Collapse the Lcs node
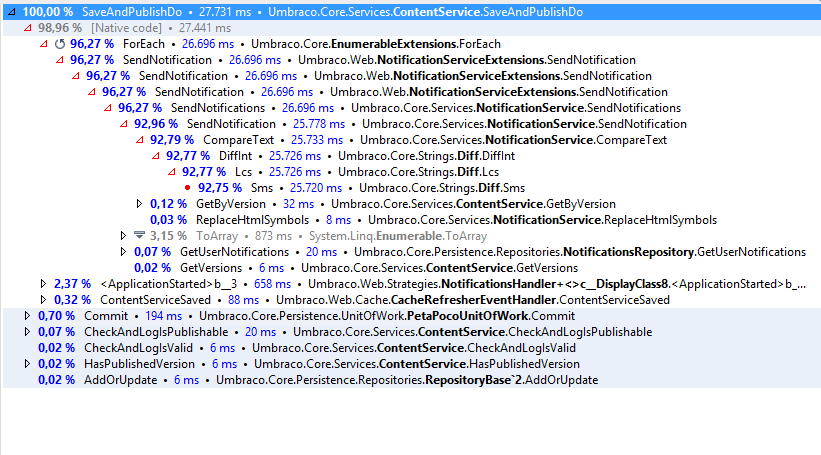The height and width of the screenshot is (455, 821). tap(171, 172)
